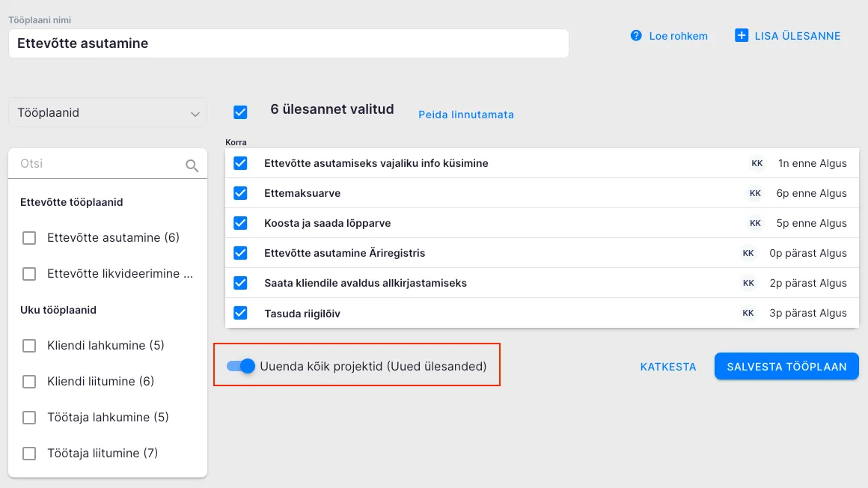Click the Peida linnutamata link
This screenshot has height=488, width=868.
click(x=465, y=115)
